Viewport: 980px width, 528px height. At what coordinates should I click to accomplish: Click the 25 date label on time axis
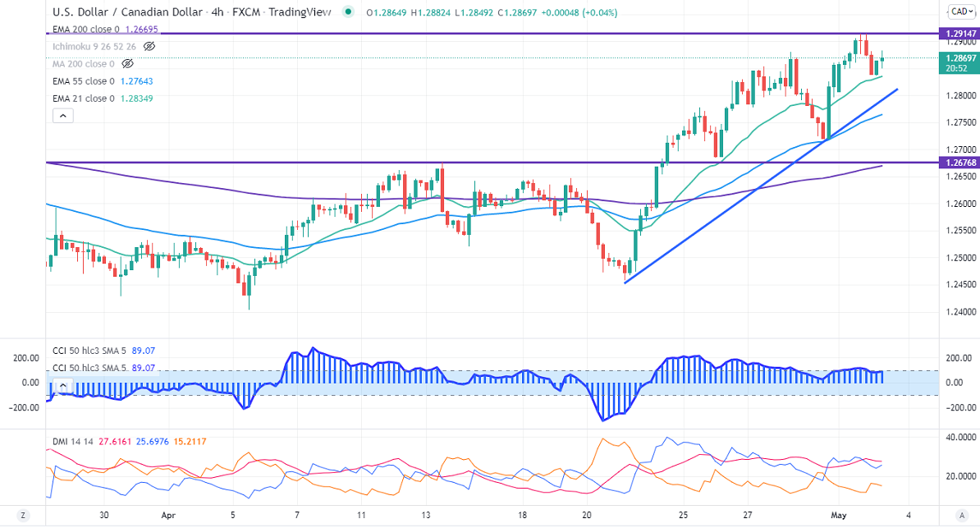(x=683, y=516)
